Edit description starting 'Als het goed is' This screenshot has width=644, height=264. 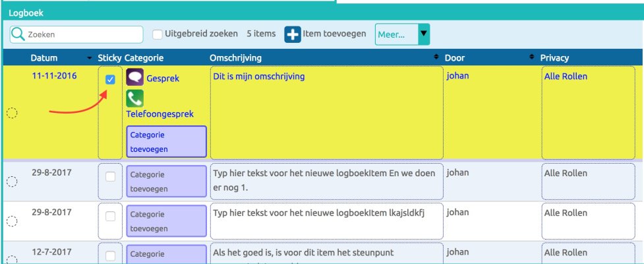coord(327,253)
